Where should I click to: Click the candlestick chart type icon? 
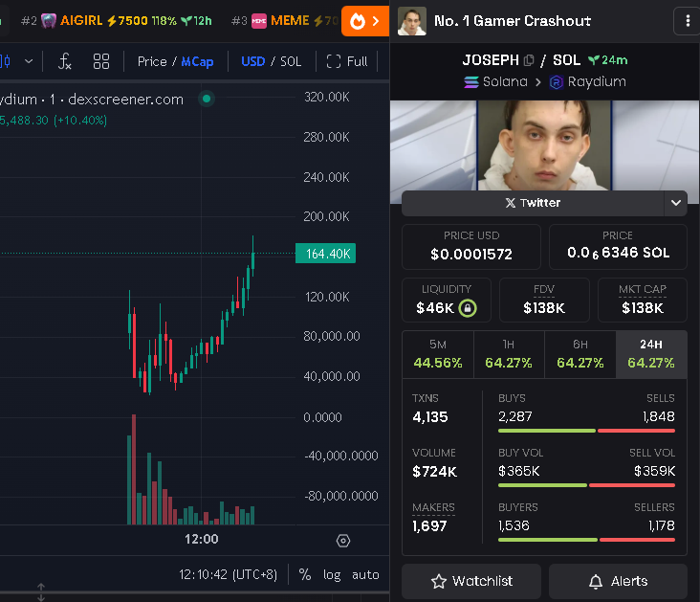point(6,61)
